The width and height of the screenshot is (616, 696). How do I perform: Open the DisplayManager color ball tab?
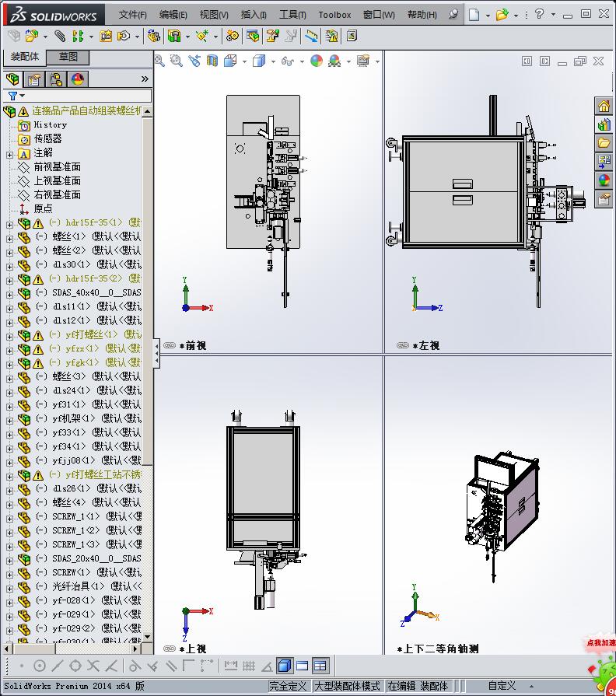77,79
